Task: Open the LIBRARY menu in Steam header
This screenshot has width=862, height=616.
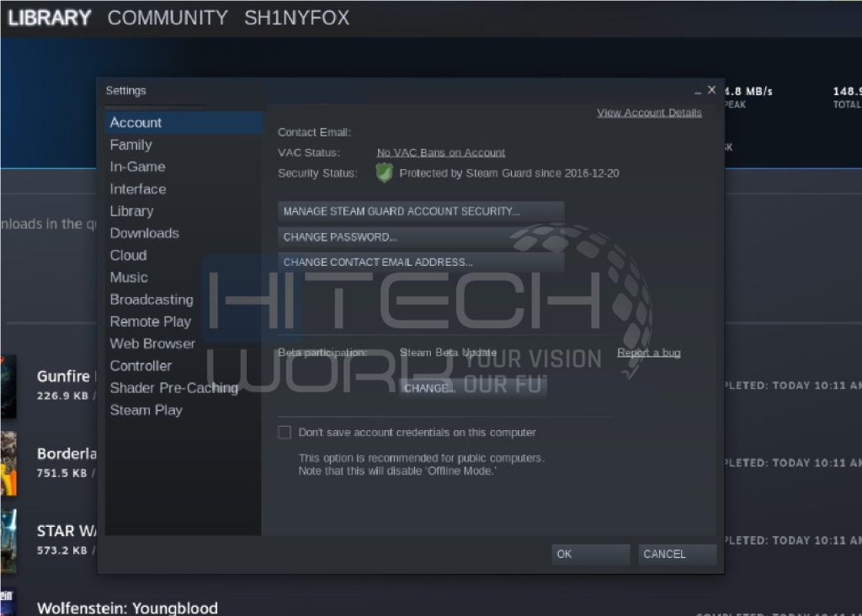Action: (x=50, y=19)
